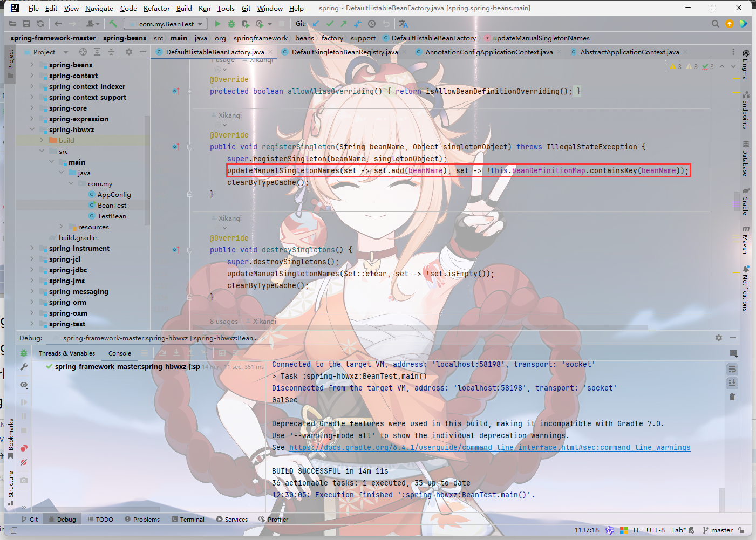This screenshot has height=540, width=756.
Task: Open Project panel options with the gear icon
Action: pos(129,52)
